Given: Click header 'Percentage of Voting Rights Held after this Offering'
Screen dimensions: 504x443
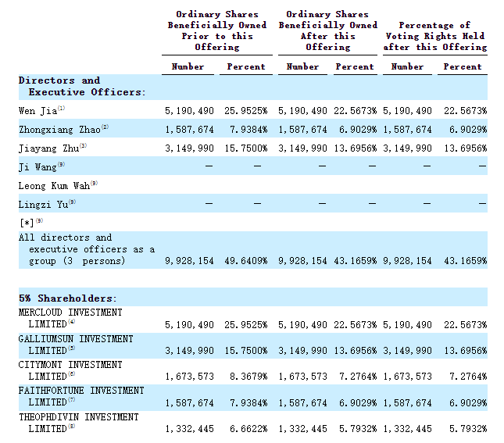Looking at the screenshot, I should [x=435, y=36].
